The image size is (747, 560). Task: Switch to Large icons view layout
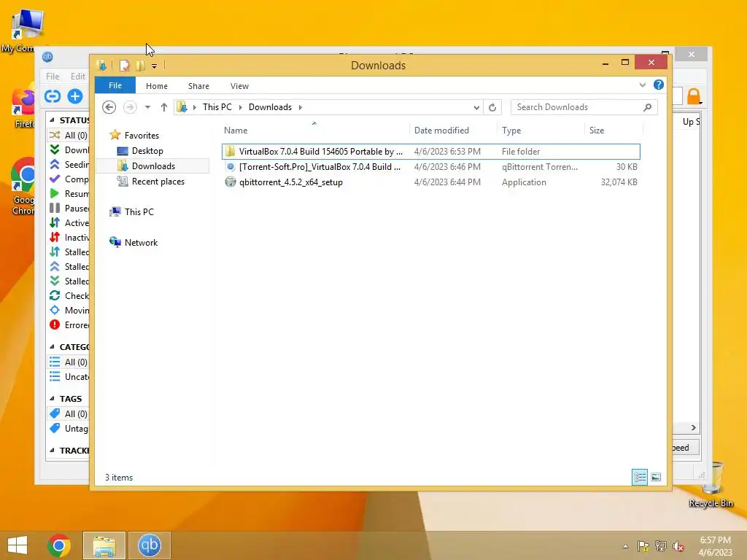coord(656,477)
